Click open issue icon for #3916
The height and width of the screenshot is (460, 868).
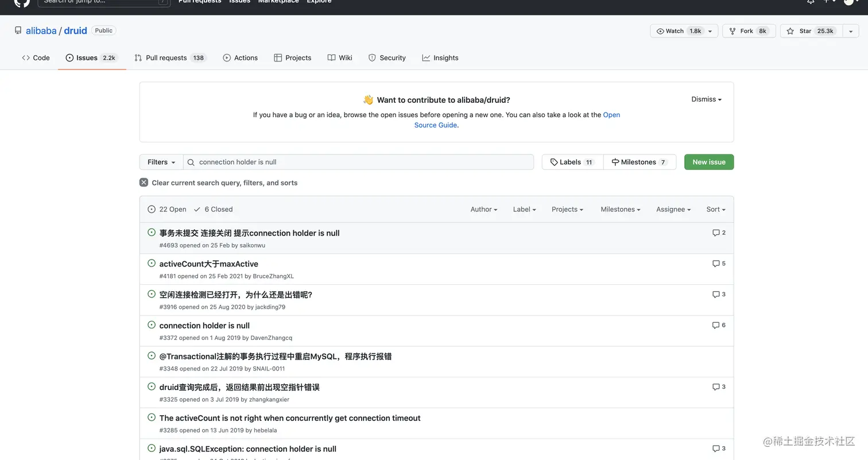point(152,294)
